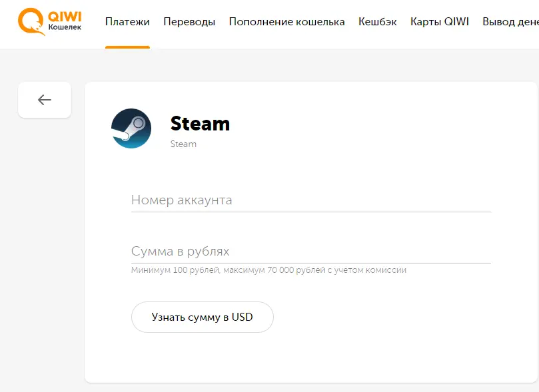Switch to the Переводы tab
The image size is (539, 392).
189,22
